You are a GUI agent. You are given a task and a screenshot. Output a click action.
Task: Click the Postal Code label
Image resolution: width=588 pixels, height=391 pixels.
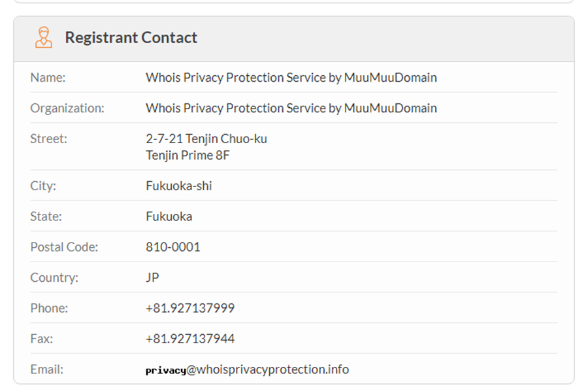click(64, 247)
